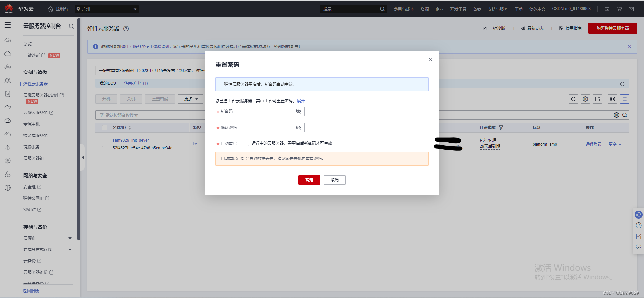This screenshot has height=298, width=644.
Task: Open the 费用与成本 menu
Action: [x=404, y=9]
